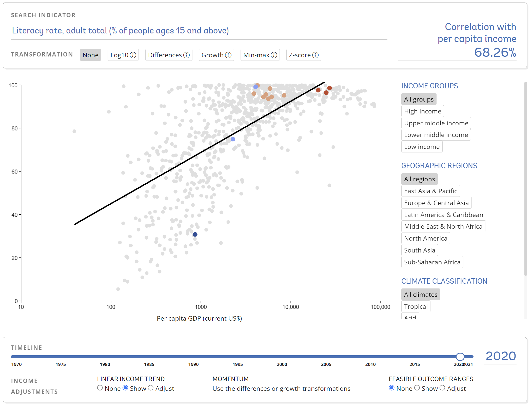
Task: Click the timeline slider handle at 2020
Action: click(460, 357)
